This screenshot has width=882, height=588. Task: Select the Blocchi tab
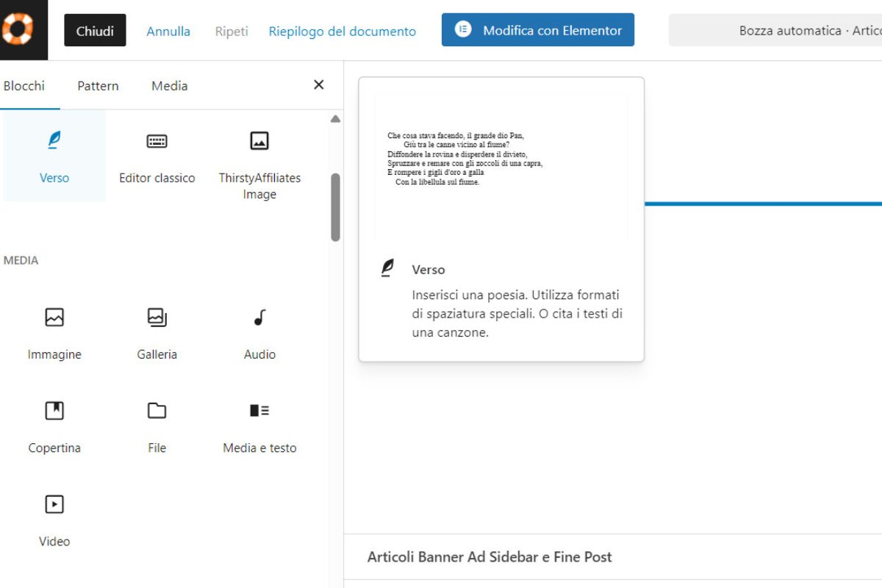25,85
